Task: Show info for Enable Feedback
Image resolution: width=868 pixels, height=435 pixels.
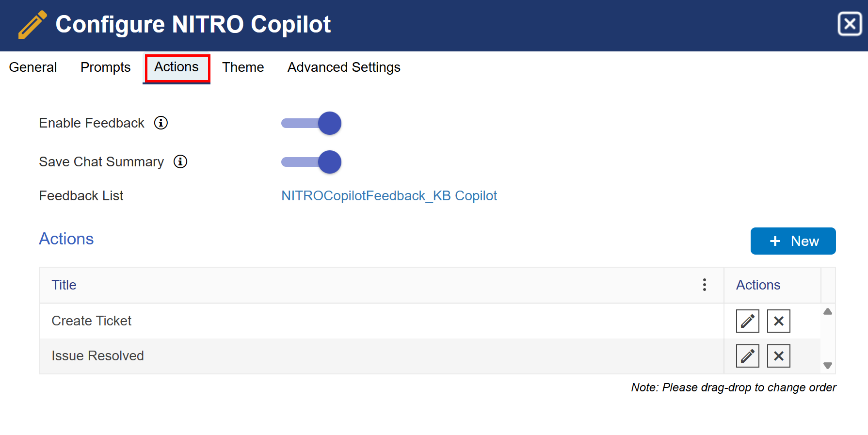Action: click(161, 123)
